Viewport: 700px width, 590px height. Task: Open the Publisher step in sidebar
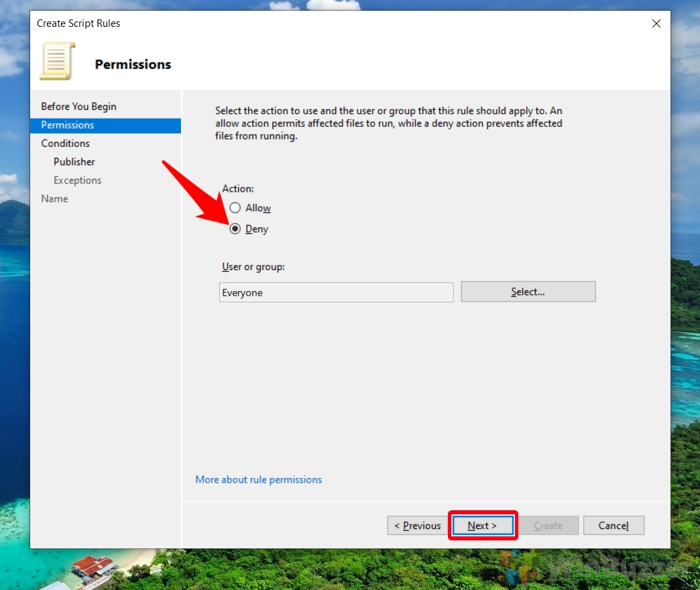coord(74,162)
